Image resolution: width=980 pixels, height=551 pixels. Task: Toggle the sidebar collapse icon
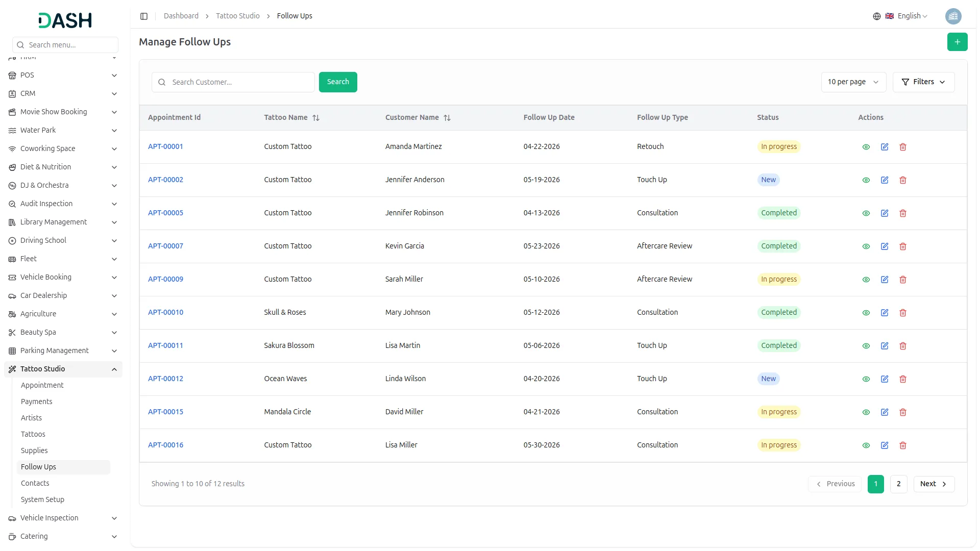pyautogui.click(x=144, y=16)
